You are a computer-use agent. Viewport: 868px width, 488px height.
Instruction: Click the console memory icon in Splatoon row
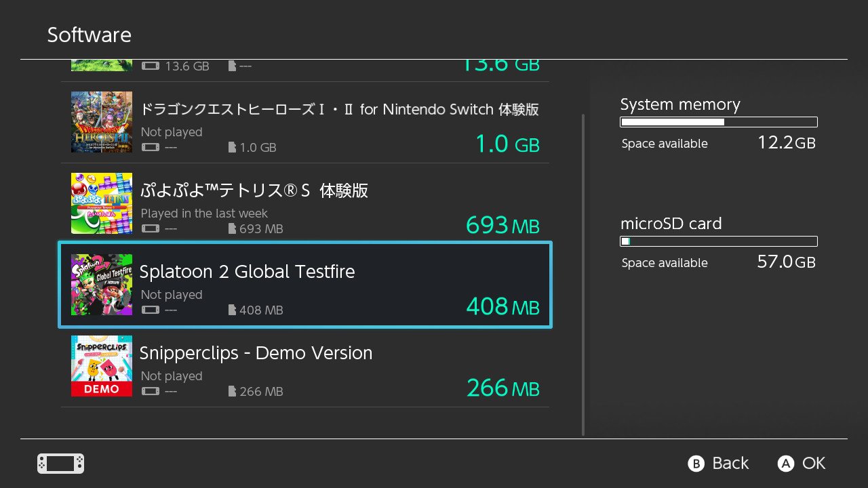coord(151,310)
